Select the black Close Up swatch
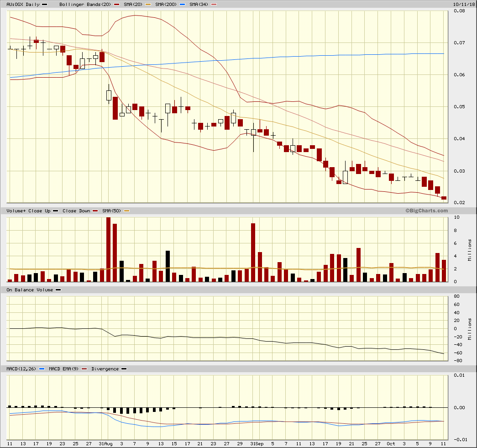Image resolution: width=477 pixels, height=448 pixels. click(55, 211)
